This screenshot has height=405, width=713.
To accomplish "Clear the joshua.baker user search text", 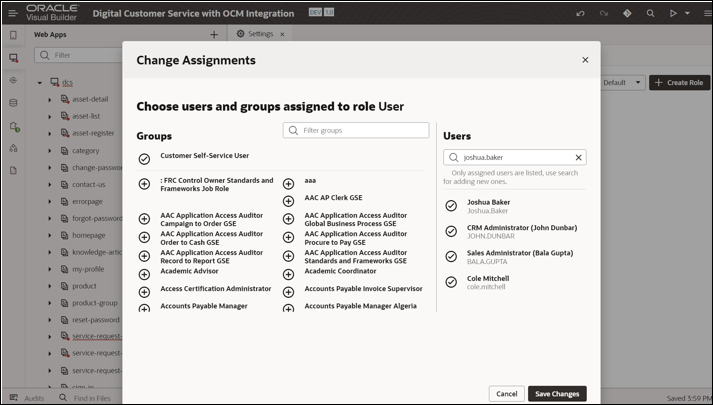I will point(578,157).
